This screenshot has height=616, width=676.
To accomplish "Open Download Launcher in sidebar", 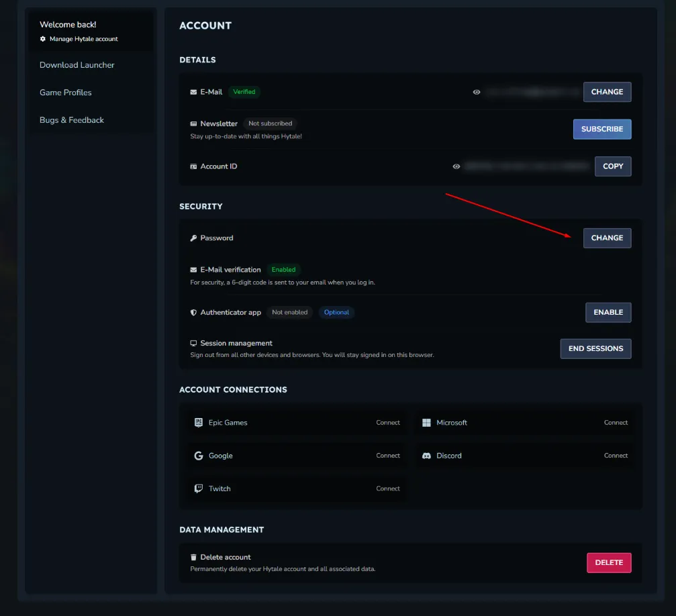I will tap(77, 65).
